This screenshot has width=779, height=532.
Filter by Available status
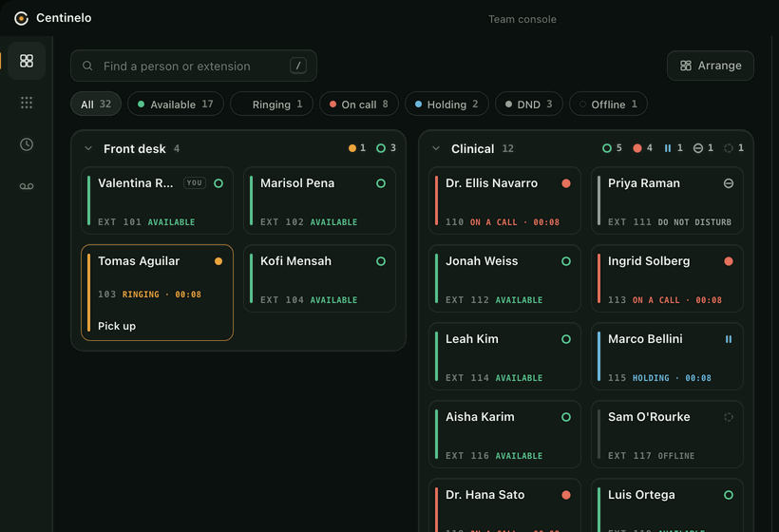pos(176,104)
